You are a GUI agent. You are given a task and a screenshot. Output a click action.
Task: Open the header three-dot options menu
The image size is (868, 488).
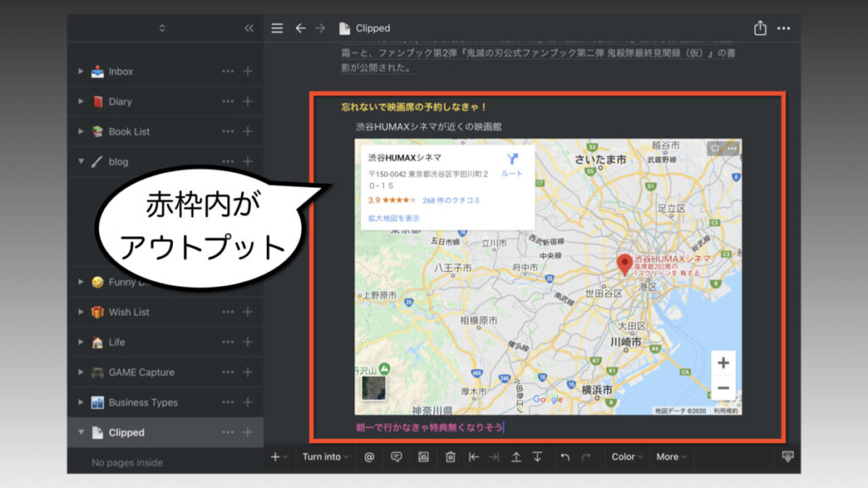pyautogui.click(x=783, y=28)
